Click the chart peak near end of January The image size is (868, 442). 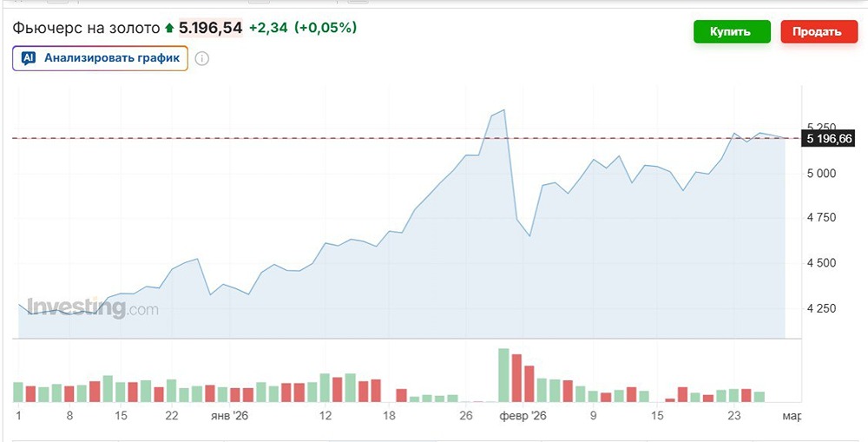tap(503, 110)
